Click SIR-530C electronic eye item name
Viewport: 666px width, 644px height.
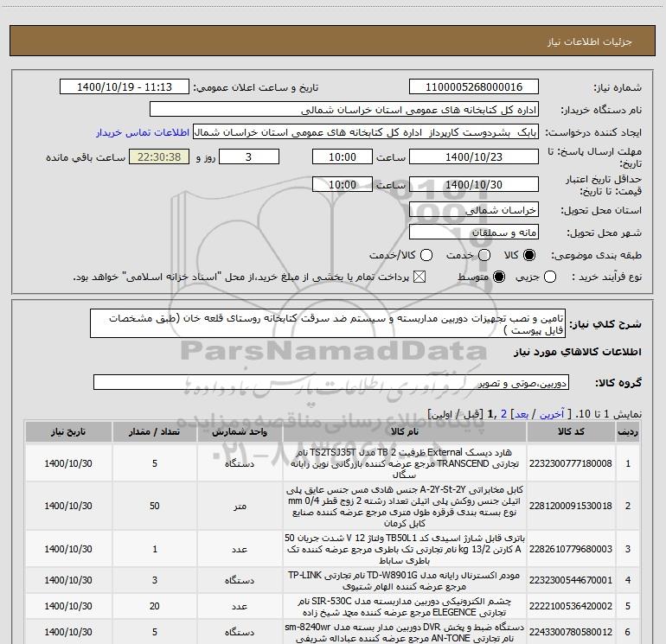pyautogui.click(x=405, y=607)
